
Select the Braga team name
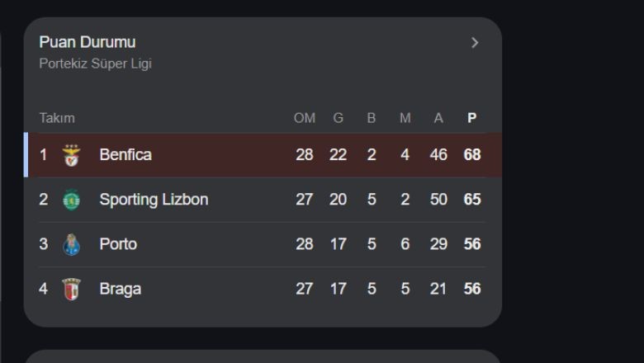click(x=121, y=290)
